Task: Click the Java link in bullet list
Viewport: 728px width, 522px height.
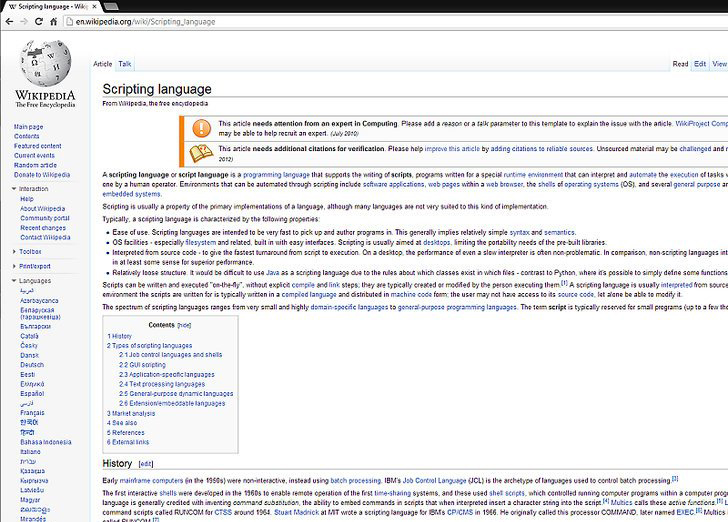Action: (273, 273)
